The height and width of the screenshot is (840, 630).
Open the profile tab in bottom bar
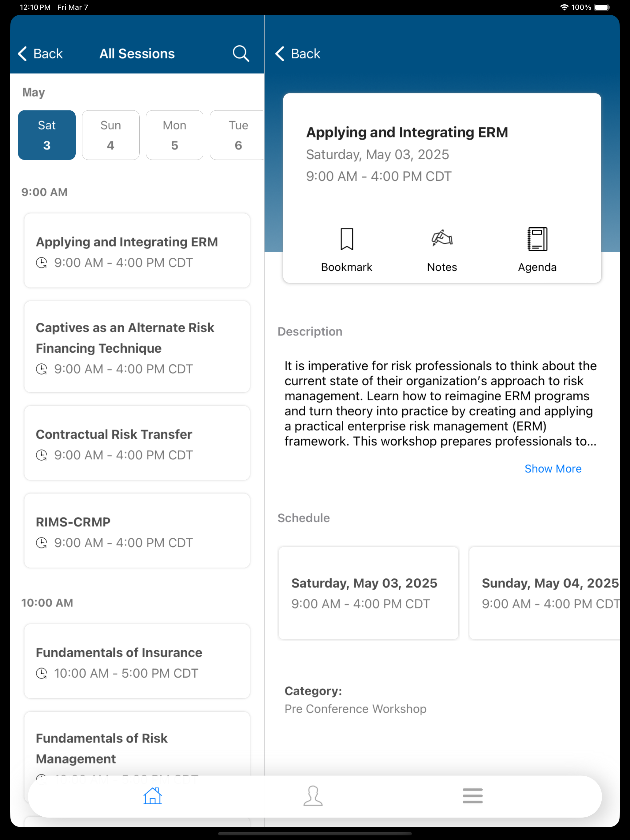313,795
